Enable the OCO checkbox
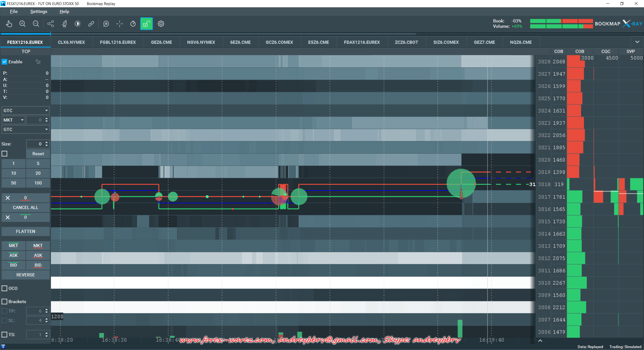This screenshot has height=350, width=644. point(5,288)
